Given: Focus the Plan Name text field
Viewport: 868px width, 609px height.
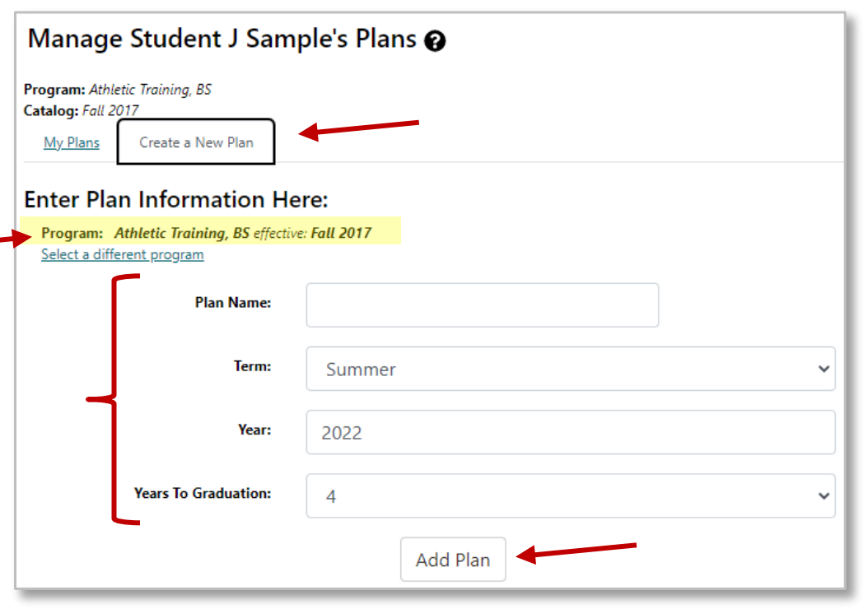Looking at the screenshot, I should tap(482, 305).
